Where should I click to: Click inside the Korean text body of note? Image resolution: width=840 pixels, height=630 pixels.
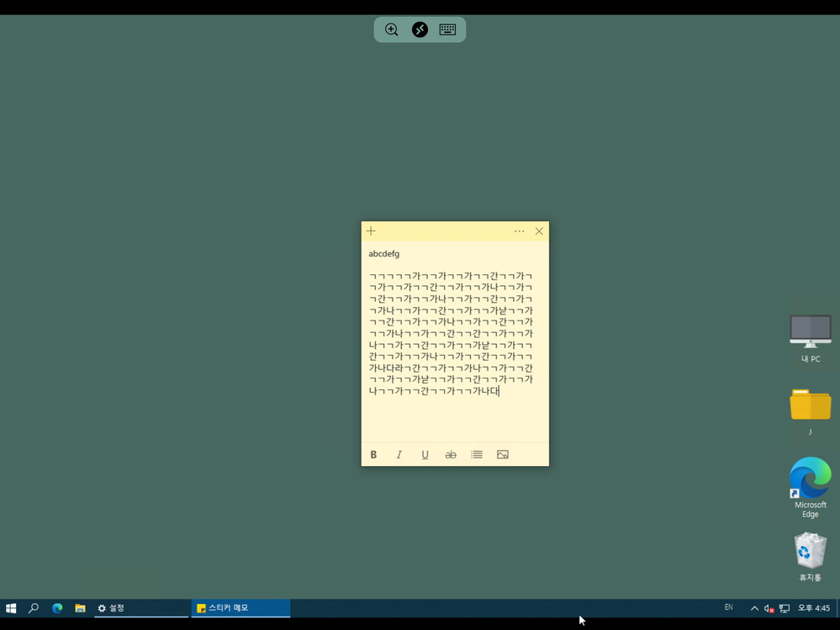[451, 333]
